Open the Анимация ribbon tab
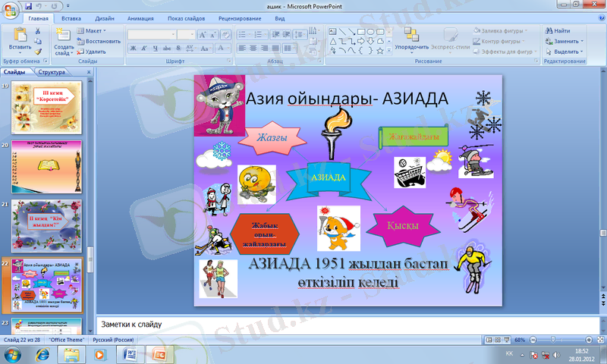The image size is (607, 364). click(144, 17)
